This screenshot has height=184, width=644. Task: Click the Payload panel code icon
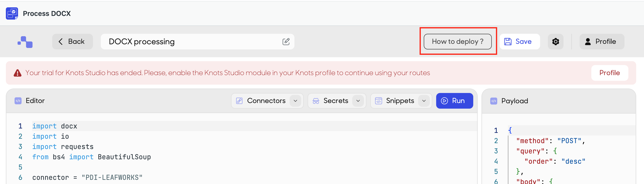tap(493, 101)
